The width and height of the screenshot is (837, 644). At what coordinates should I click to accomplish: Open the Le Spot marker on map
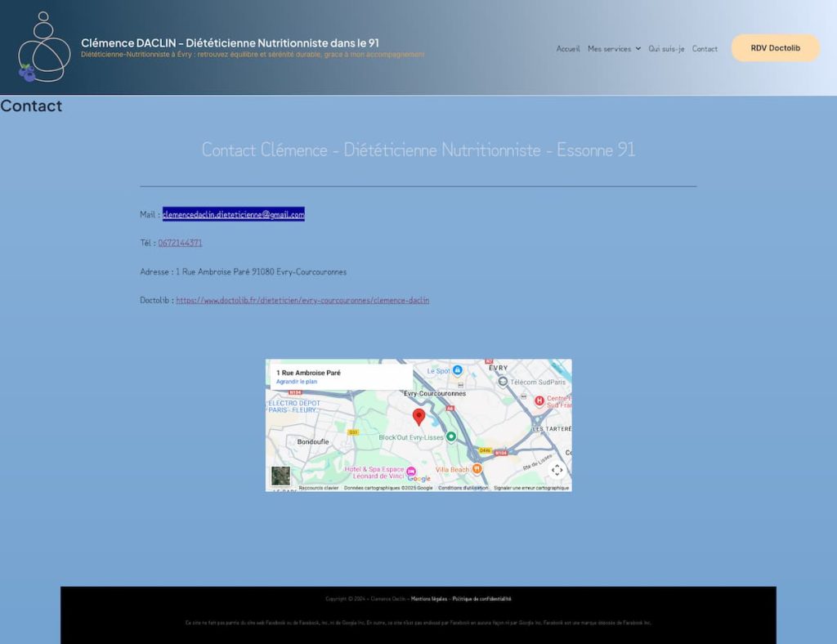(458, 370)
